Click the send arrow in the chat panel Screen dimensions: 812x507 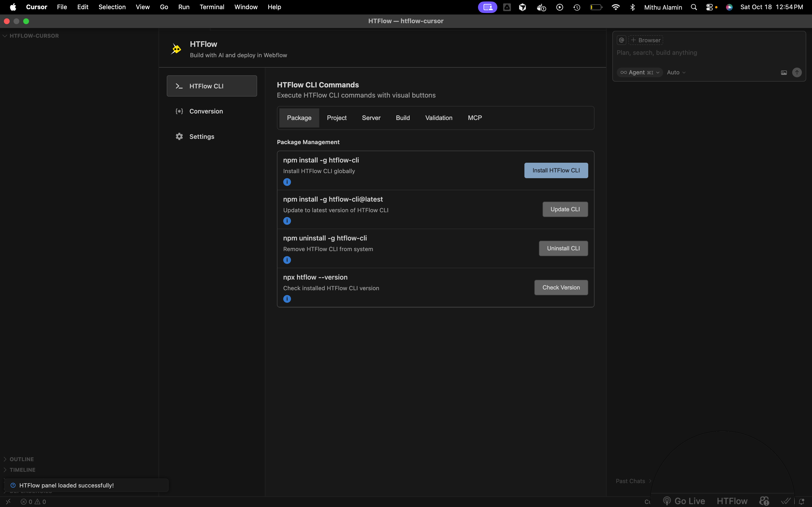pos(797,72)
